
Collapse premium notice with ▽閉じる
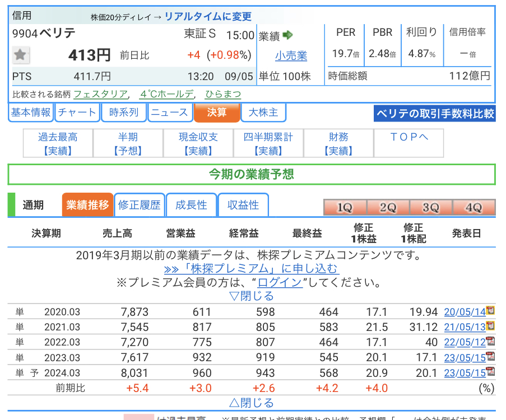click(252, 296)
